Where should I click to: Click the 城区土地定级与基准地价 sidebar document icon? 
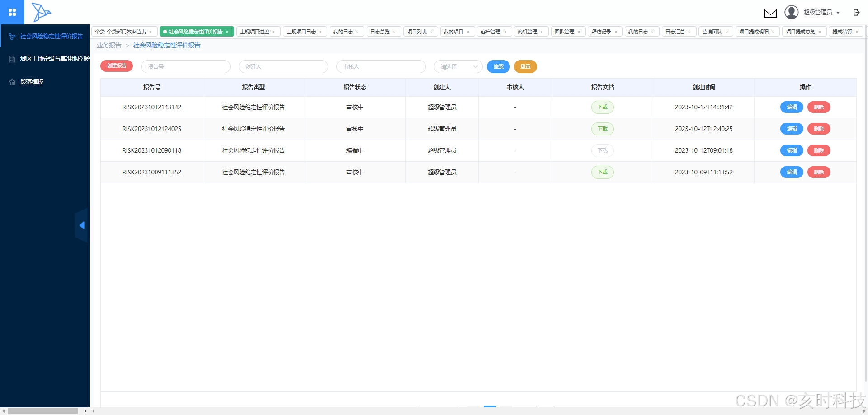click(x=12, y=59)
